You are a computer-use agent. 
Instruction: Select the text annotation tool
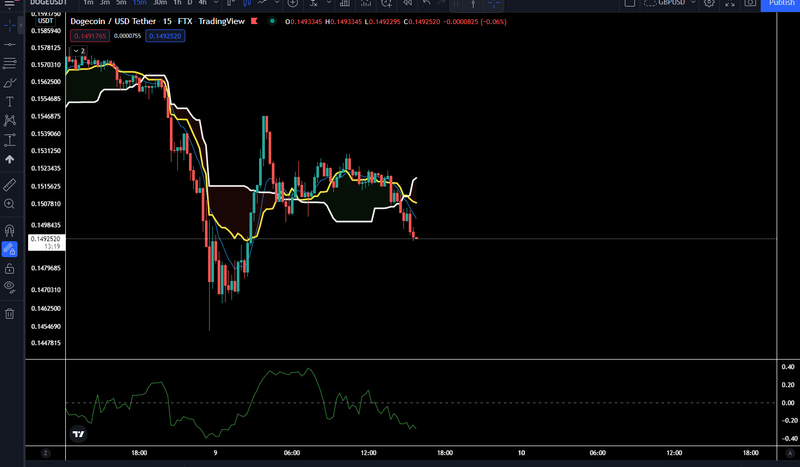[x=9, y=102]
